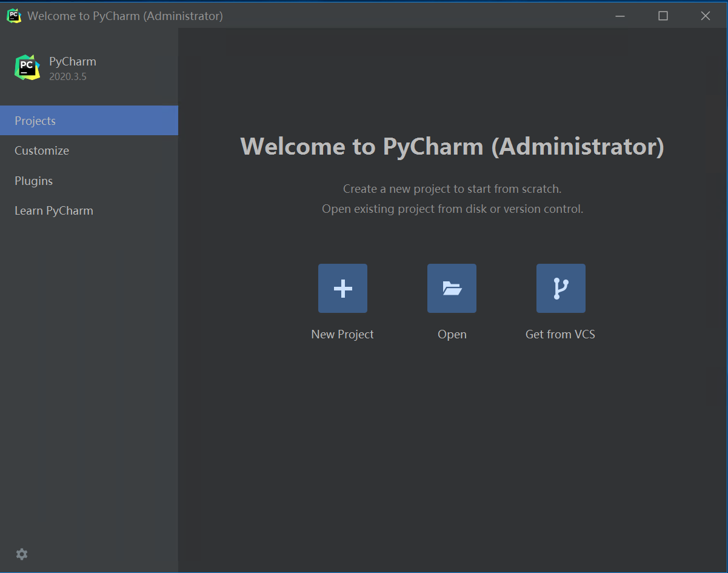Click the 2020.3.5 version text
Viewport: 728px width, 573px height.
(x=68, y=77)
